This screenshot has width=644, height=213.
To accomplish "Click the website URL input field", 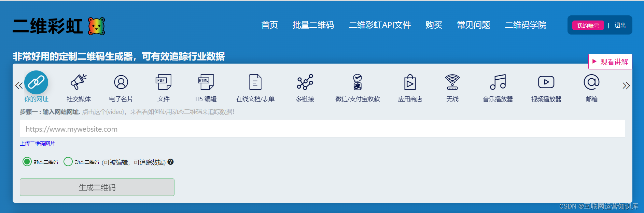I will [x=322, y=129].
